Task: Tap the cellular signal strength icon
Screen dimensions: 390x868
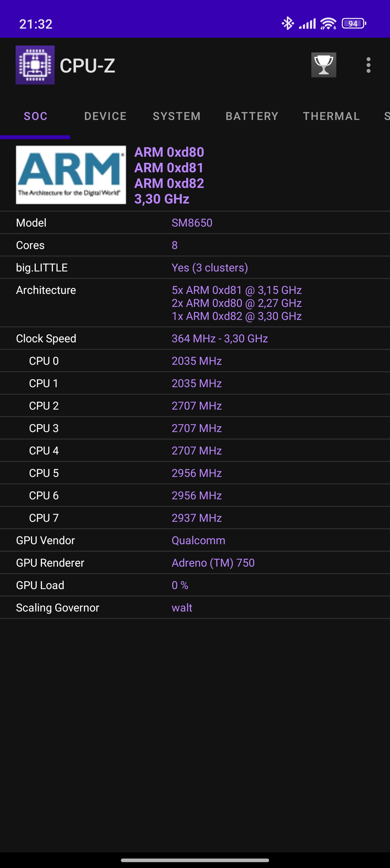Action: 307,24
